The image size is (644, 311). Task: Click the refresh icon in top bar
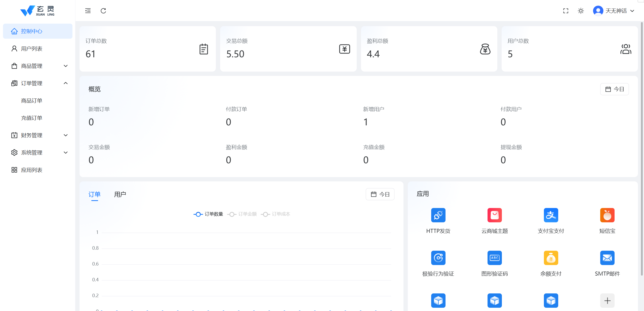point(103,11)
